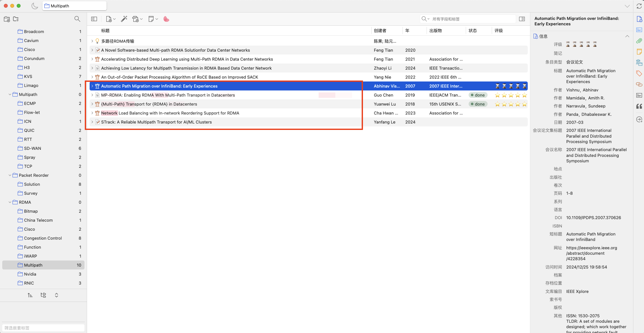Jump to Related items link icon
The image size is (644, 333).
pos(639,84)
